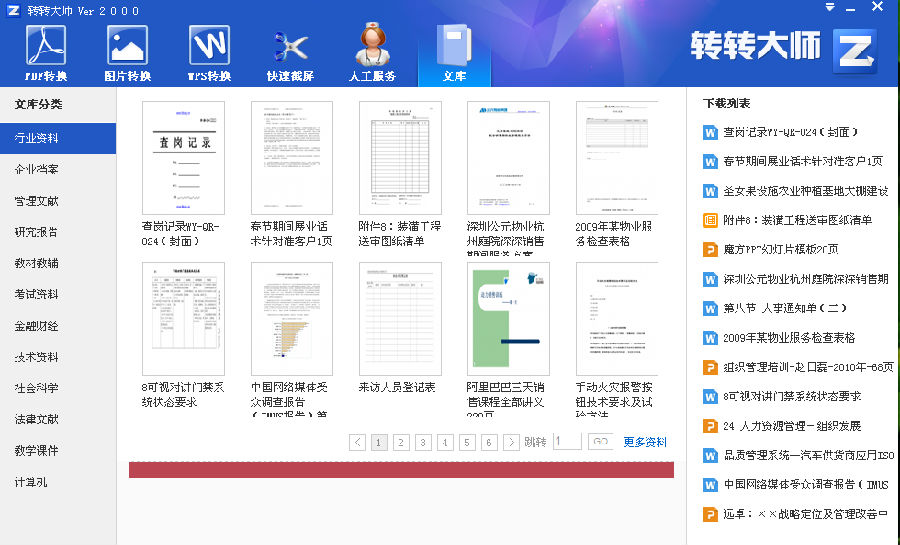Go to page 6 in pagination
The image size is (900, 545).
pos(488,442)
